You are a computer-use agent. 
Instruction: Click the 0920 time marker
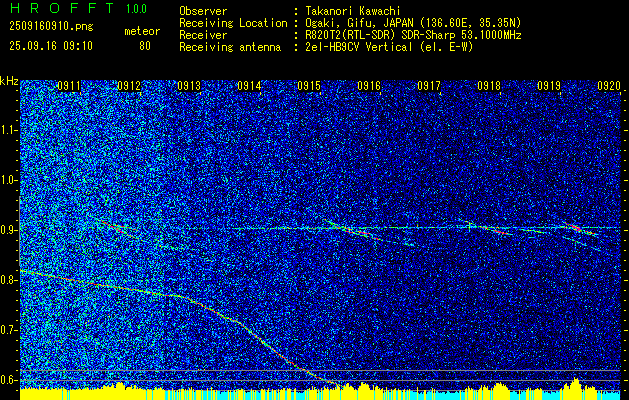609,85
